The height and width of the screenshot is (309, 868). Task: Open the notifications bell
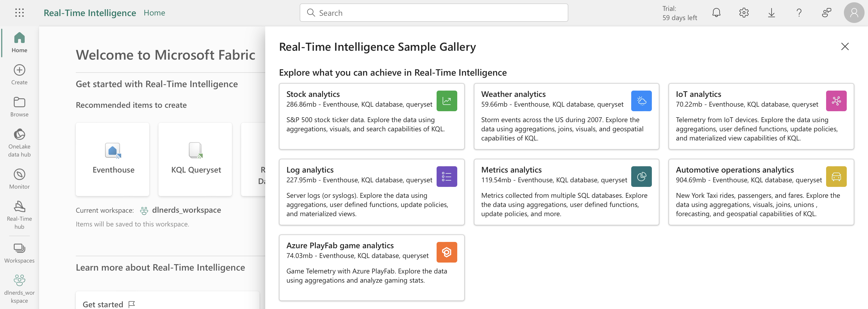(x=716, y=12)
